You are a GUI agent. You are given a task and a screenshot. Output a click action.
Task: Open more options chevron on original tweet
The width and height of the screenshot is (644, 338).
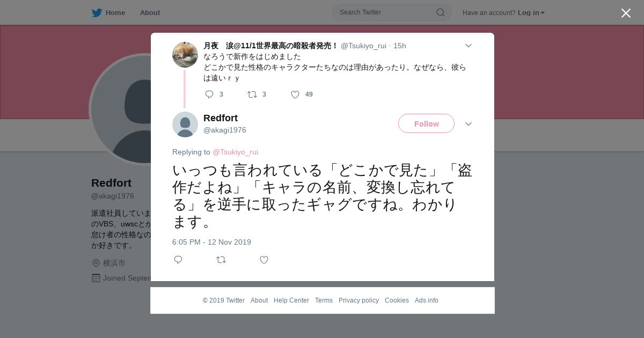point(468,46)
